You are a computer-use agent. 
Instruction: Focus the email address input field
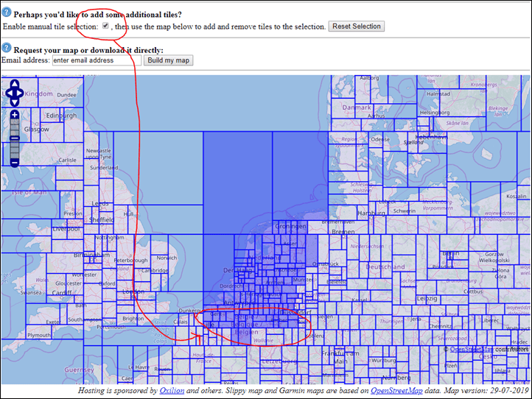pos(97,60)
